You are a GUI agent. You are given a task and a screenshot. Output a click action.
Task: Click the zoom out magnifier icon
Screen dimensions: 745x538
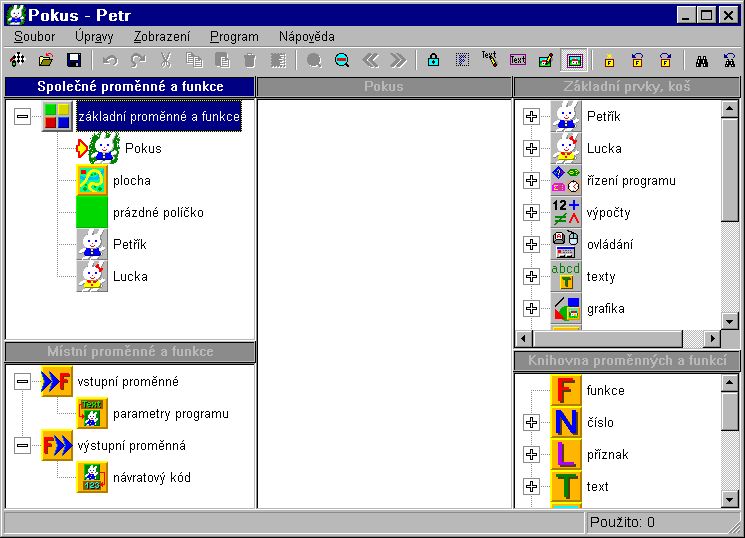point(342,61)
